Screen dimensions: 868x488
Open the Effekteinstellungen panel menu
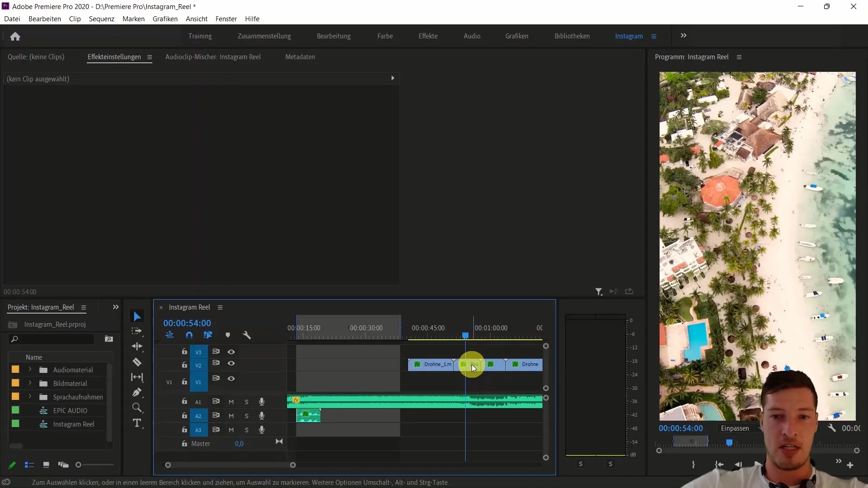pyautogui.click(x=149, y=57)
